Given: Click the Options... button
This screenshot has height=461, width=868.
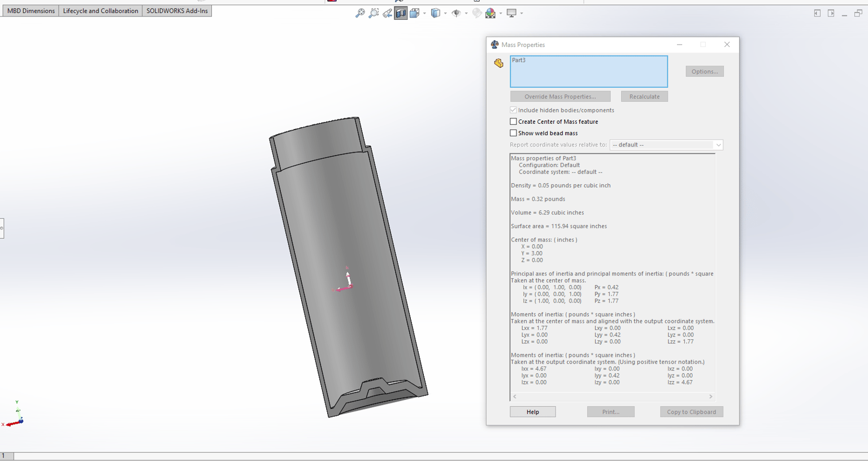Looking at the screenshot, I should [x=705, y=71].
